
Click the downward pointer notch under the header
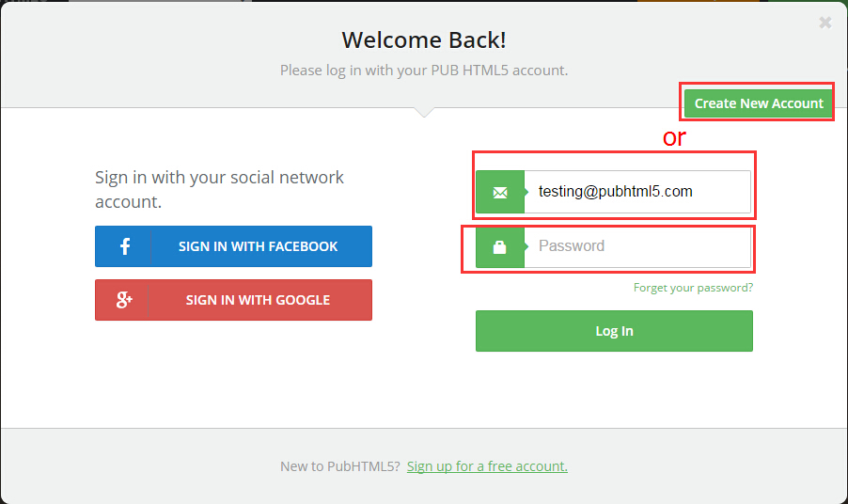tap(424, 112)
